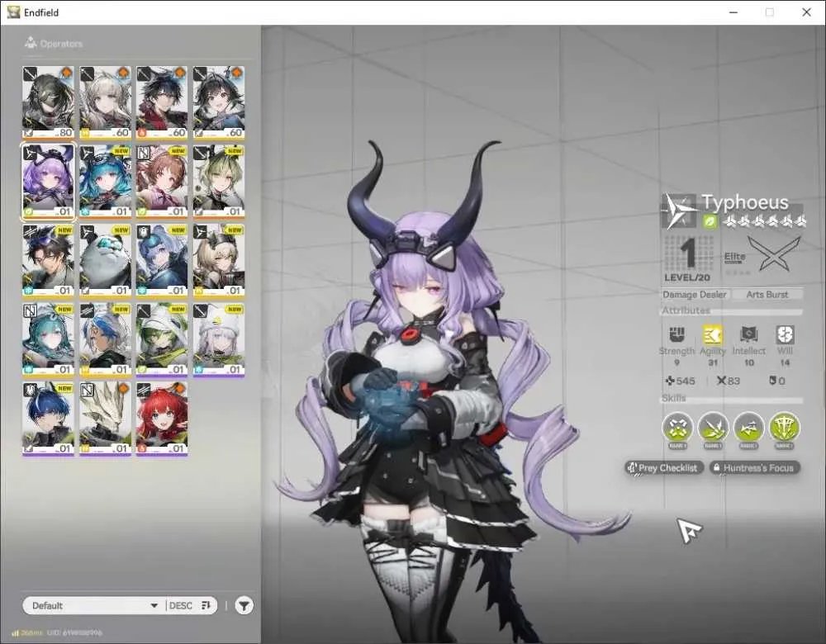Open the first skill icon under Skills
This screenshot has width=826, height=644.
click(x=677, y=427)
